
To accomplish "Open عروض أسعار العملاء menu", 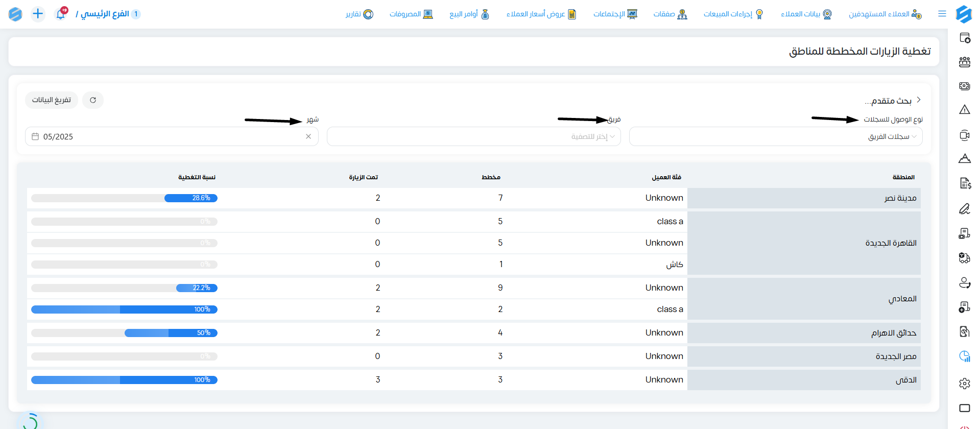I will (541, 14).
